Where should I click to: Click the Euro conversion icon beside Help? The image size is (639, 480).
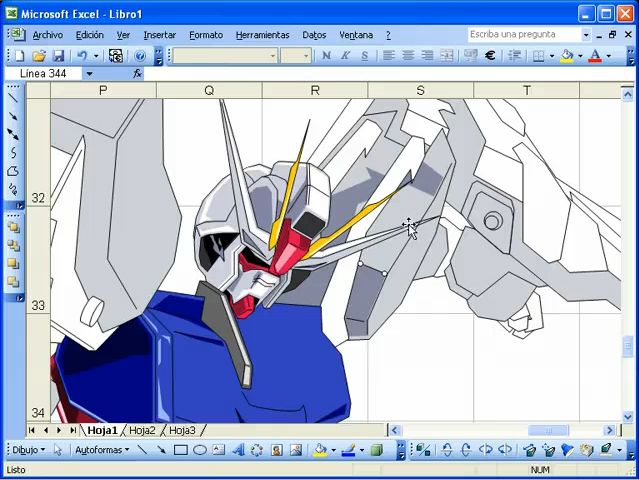click(116, 55)
